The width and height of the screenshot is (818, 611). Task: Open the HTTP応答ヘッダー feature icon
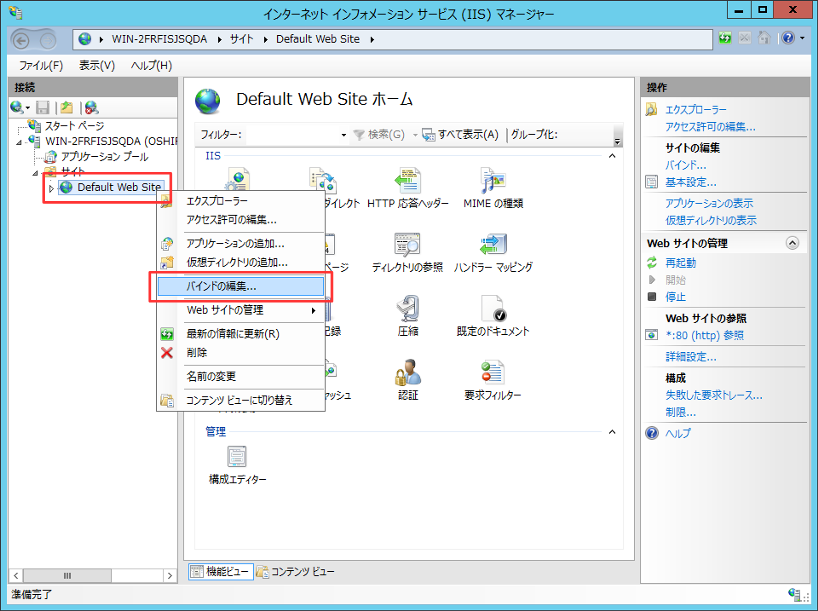tap(407, 188)
